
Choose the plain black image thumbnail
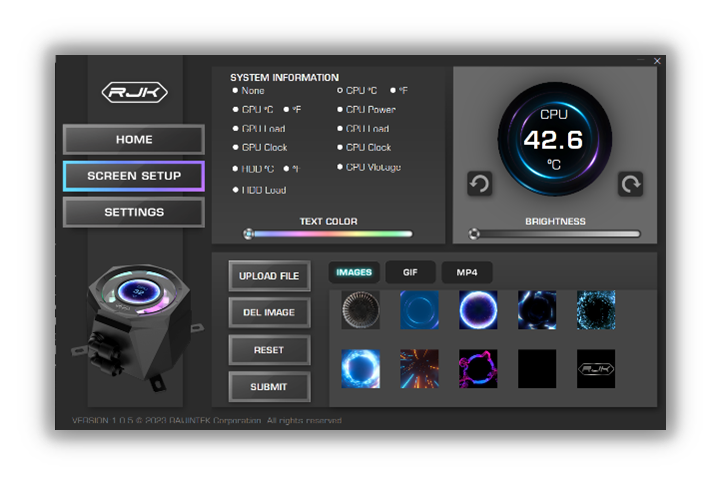[x=537, y=368]
